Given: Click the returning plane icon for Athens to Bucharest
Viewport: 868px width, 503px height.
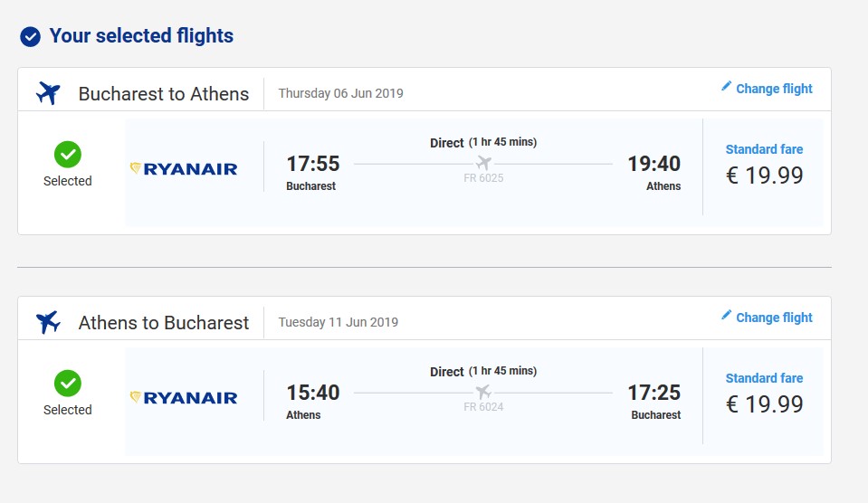Looking at the screenshot, I should tap(48, 322).
